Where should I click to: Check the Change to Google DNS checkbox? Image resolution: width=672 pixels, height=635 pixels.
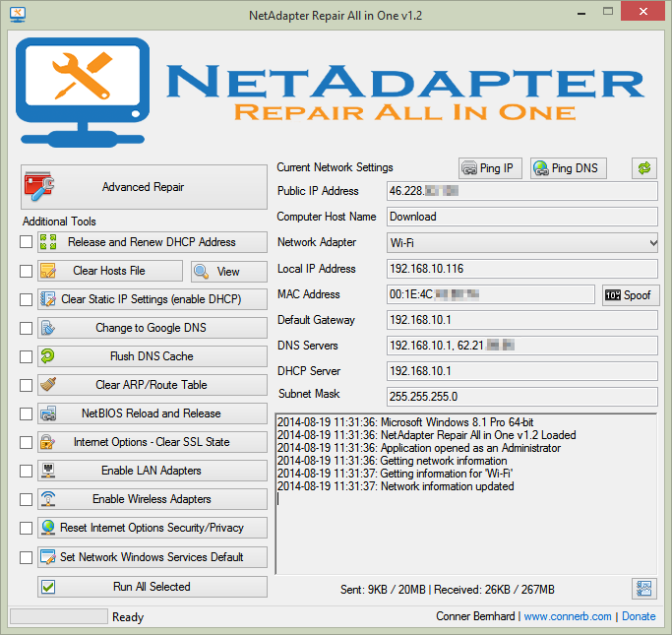[27, 328]
